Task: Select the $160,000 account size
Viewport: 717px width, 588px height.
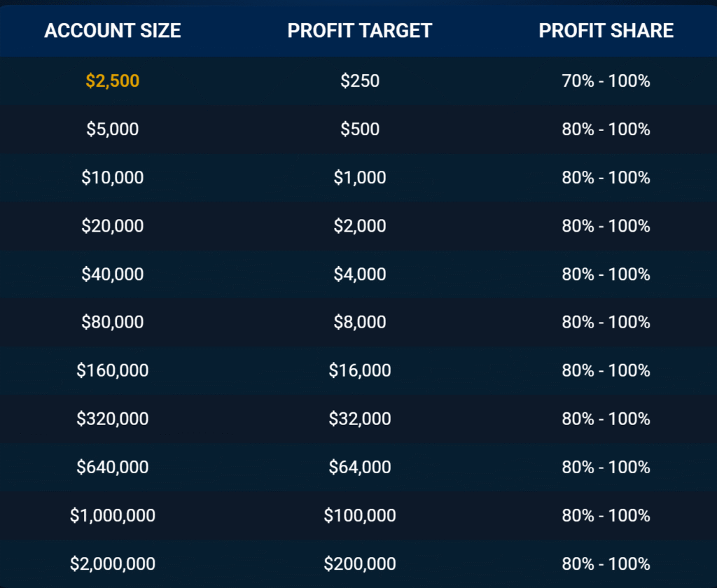Action: (113, 370)
